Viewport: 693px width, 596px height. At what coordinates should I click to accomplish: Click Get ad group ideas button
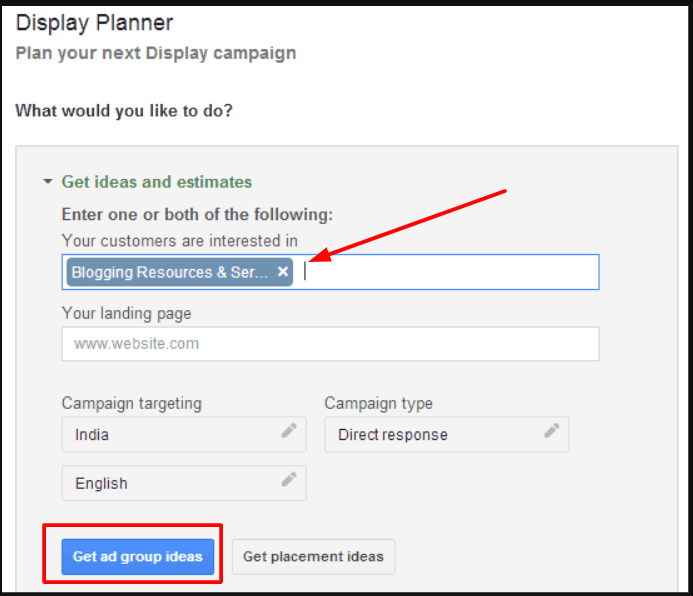138,557
